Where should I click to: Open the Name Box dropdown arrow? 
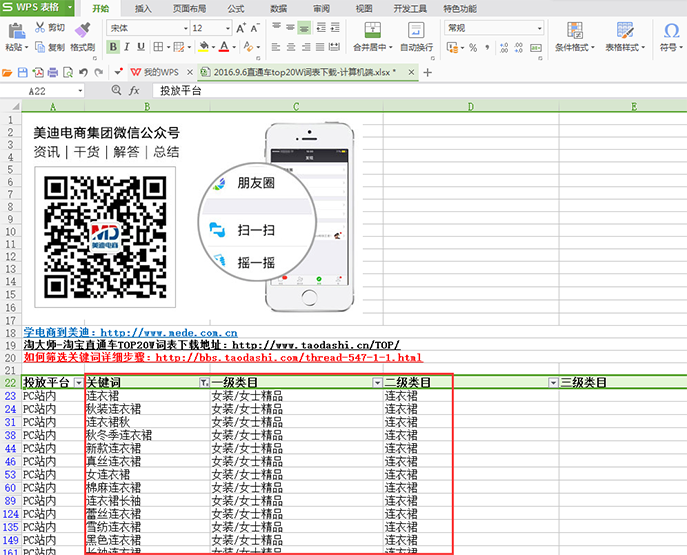(x=80, y=91)
